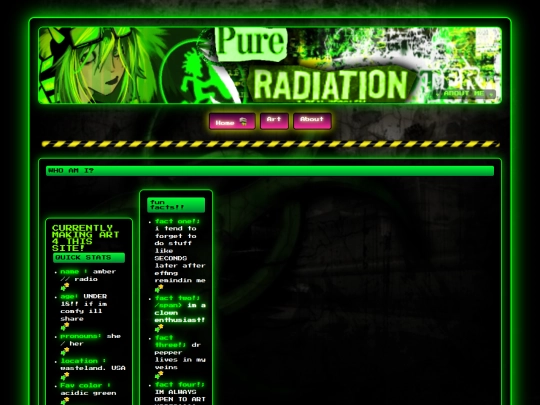Click the star icon under the name entry
Image resolution: width=540 pixels, height=405 pixels.
(x=65, y=287)
